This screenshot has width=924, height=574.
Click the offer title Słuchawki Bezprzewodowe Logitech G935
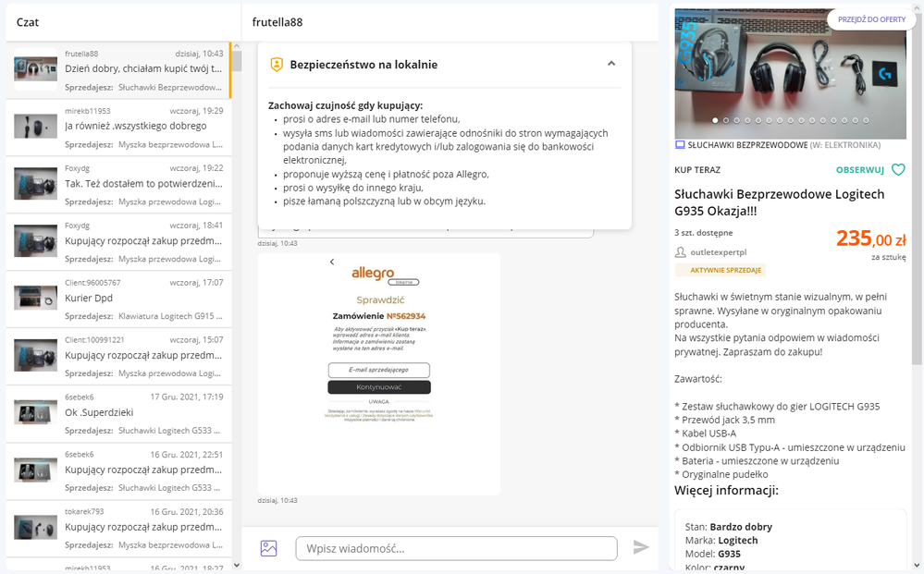point(780,202)
